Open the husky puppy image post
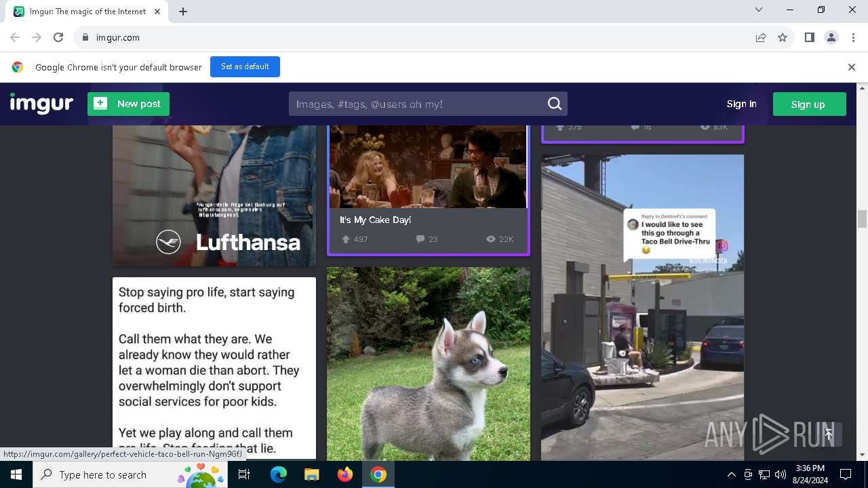 429,364
